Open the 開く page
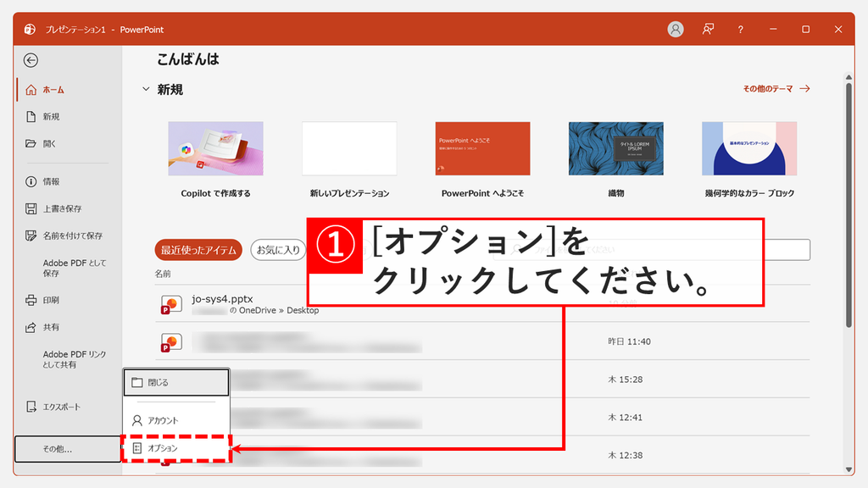 click(x=49, y=144)
